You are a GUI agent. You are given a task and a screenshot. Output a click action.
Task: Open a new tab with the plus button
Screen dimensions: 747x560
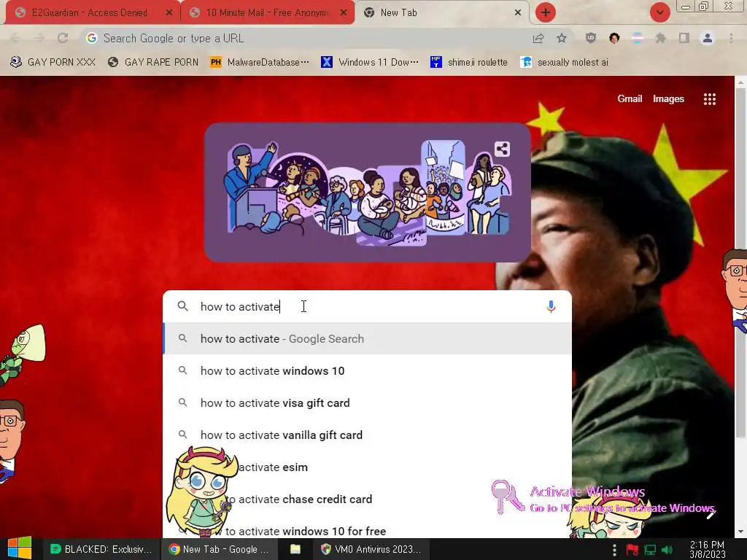click(546, 12)
